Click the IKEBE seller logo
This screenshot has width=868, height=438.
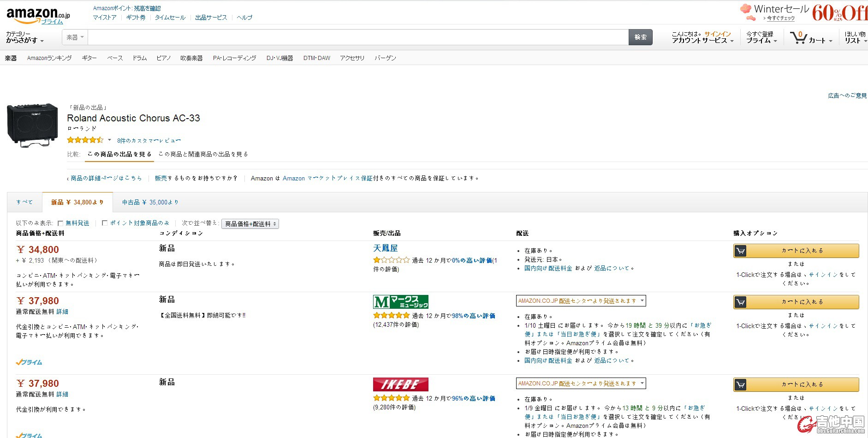400,384
